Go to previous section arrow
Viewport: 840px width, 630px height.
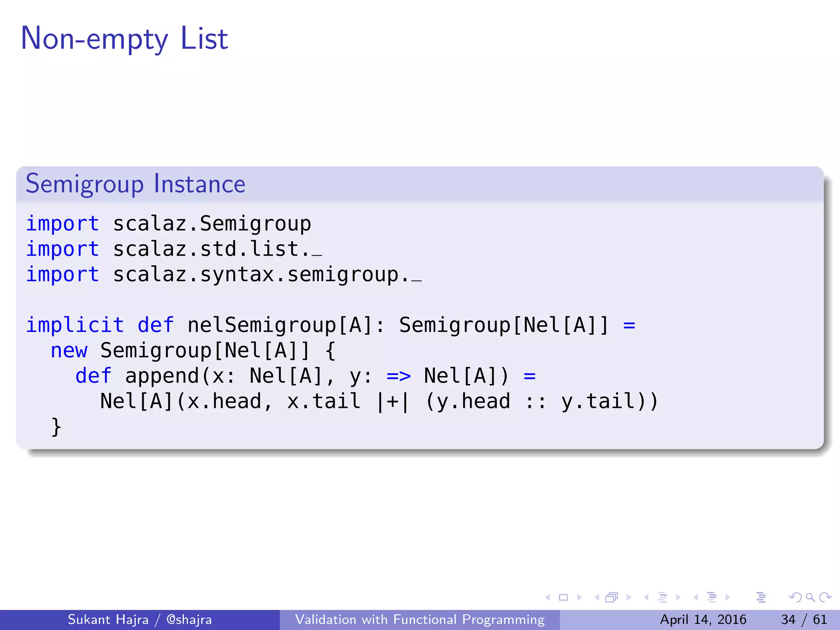coord(696,598)
